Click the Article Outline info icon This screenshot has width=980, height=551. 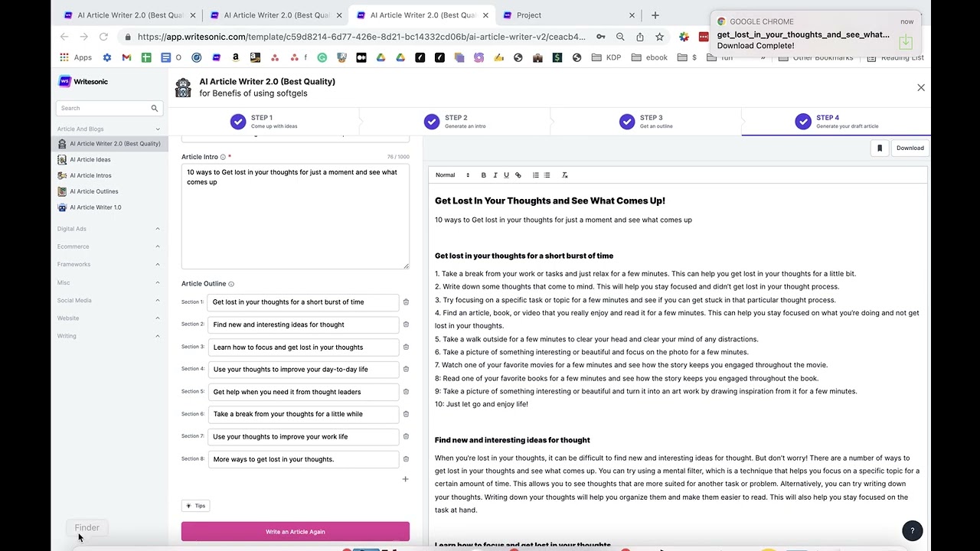[x=231, y=284]
